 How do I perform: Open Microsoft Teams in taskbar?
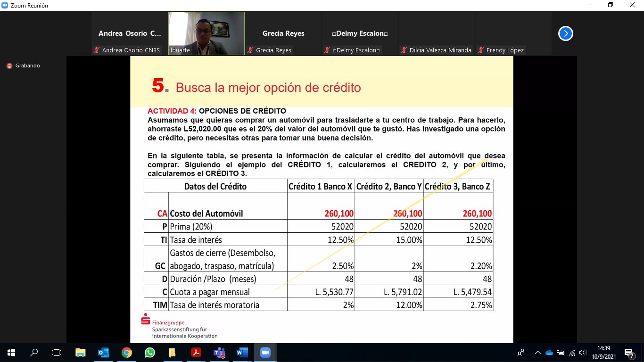(x=219, y=353)
